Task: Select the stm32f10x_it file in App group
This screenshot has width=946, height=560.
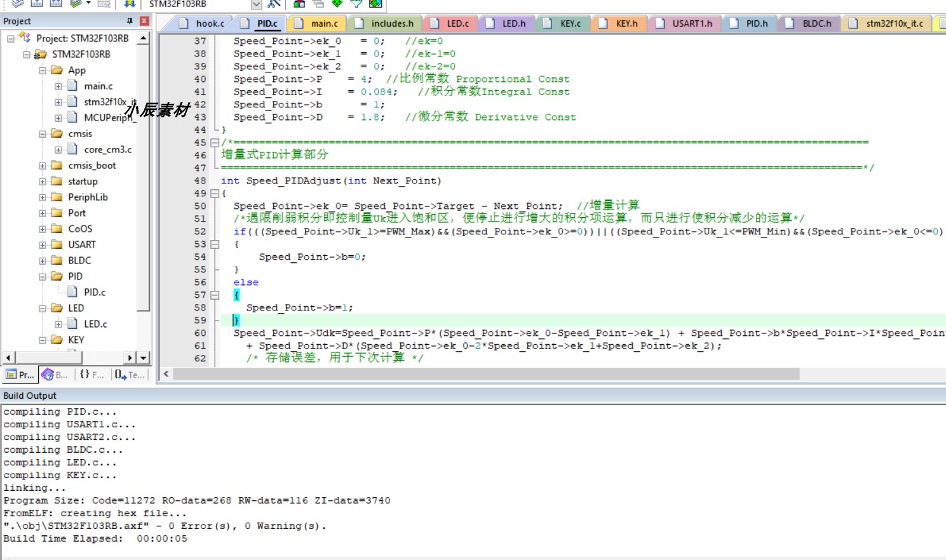Action: tap(109, 102)
